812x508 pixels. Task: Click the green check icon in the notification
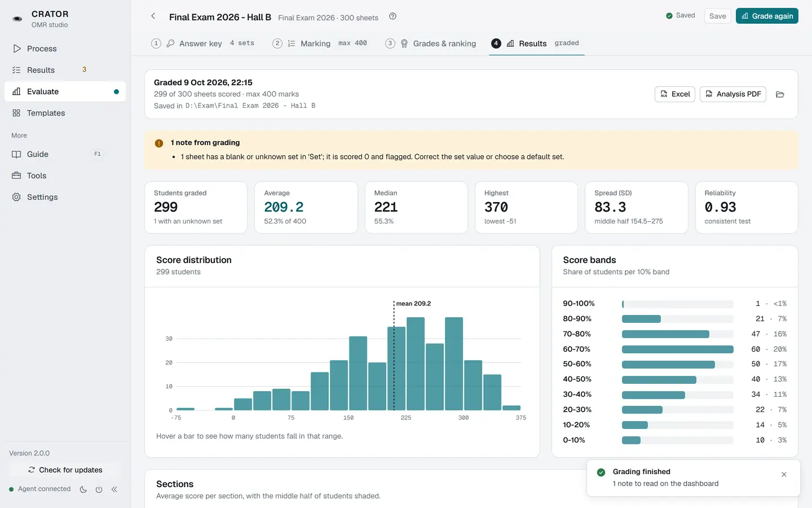coord(601,472)
